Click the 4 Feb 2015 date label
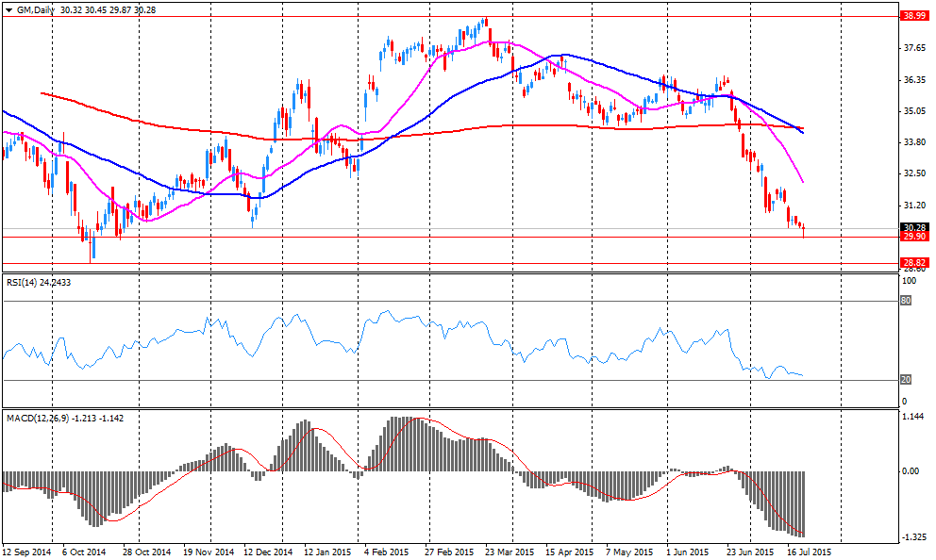Image resolution: width=936 pixels, height=560 pixels. tap(386, 552)
